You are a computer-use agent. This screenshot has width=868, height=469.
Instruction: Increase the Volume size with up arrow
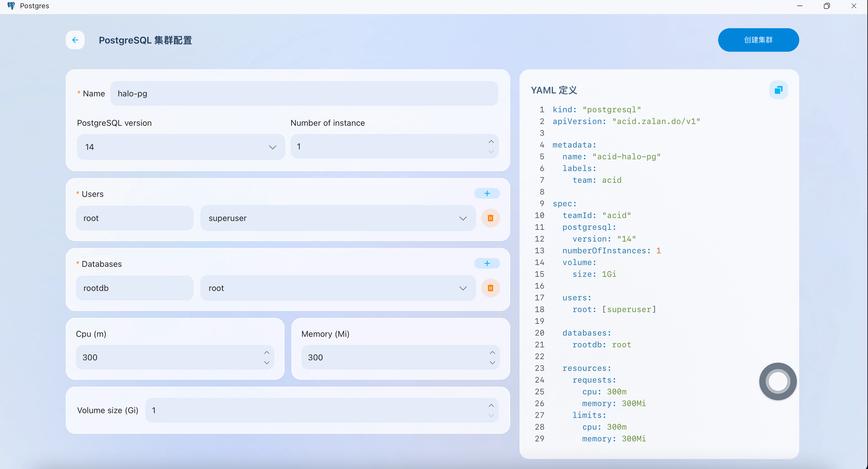pyautogui.click(x=491, y=405)
